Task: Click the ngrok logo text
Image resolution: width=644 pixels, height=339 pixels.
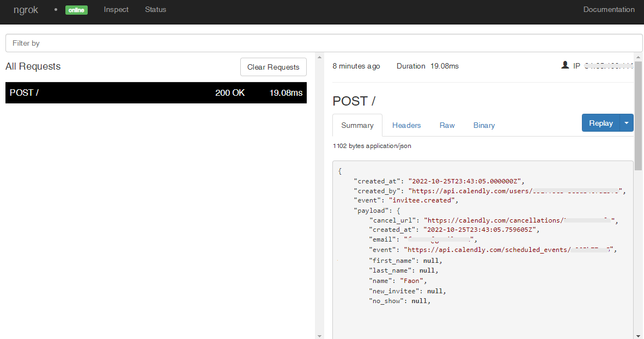Action: [x=26, y=10]
